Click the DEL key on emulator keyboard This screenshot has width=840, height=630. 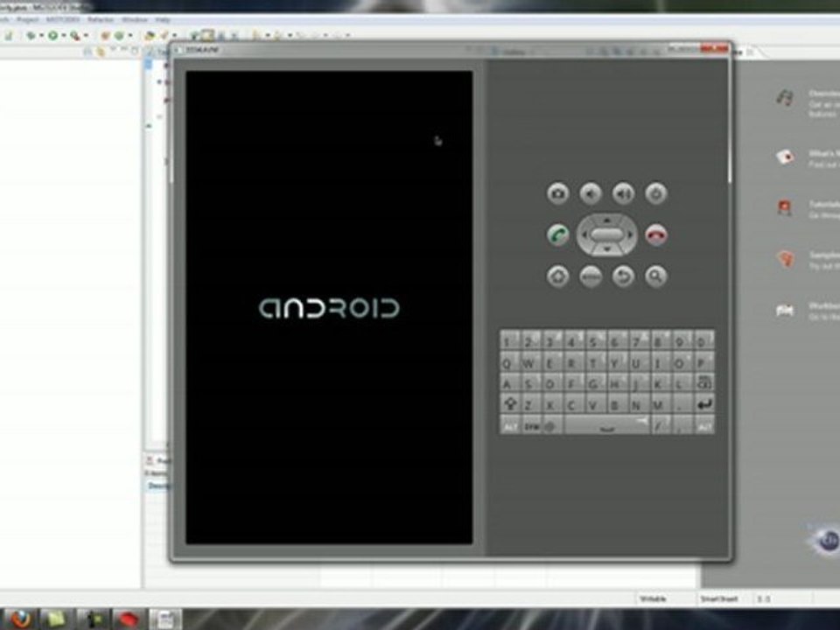(703, 383)
